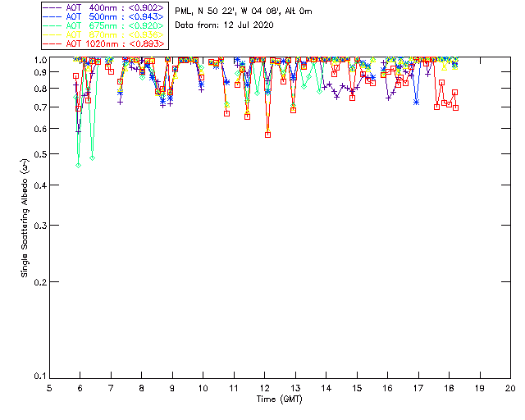Click the blue asterisk dip near hour 17
Image resolution: width=525 pixels, height=420 pixels.
[416, 103]
